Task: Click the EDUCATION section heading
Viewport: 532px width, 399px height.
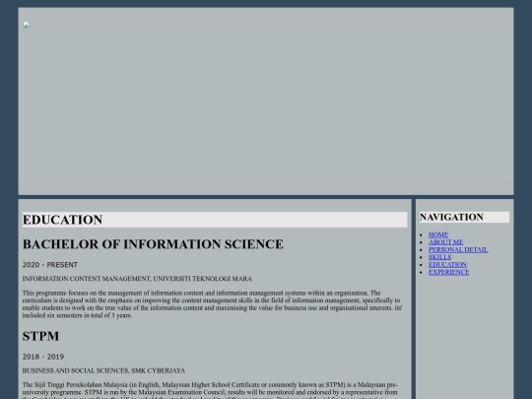Action: (215, 220)
